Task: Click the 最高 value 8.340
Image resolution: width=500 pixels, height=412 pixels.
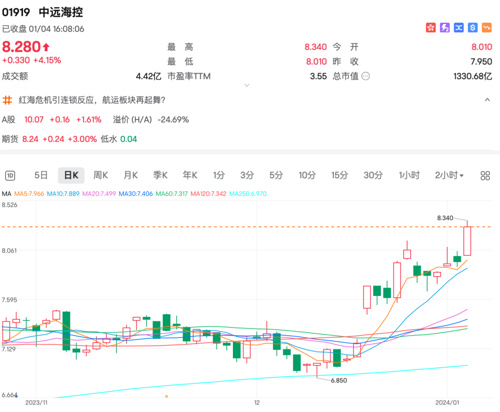Action: point(315,47)
